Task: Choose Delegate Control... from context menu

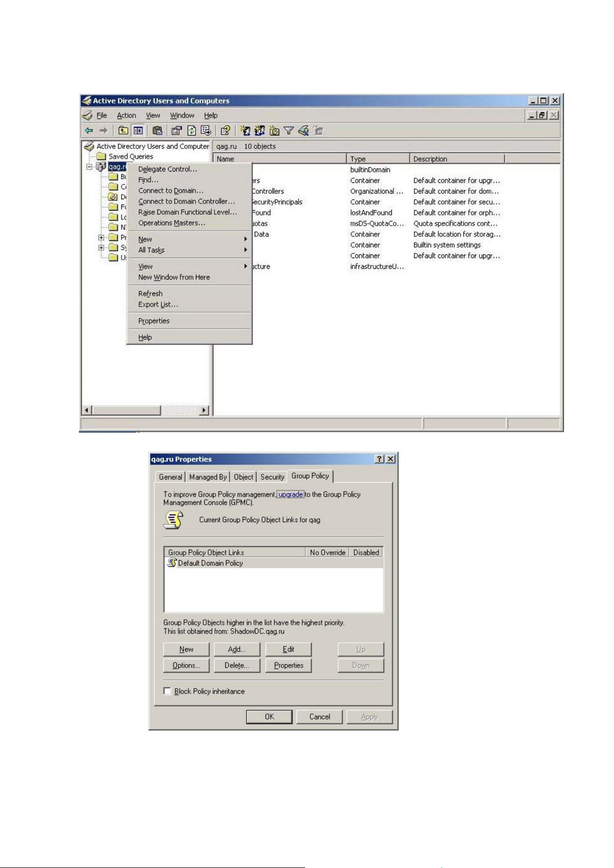Action: pyautogui.click(x=189, y=169)
